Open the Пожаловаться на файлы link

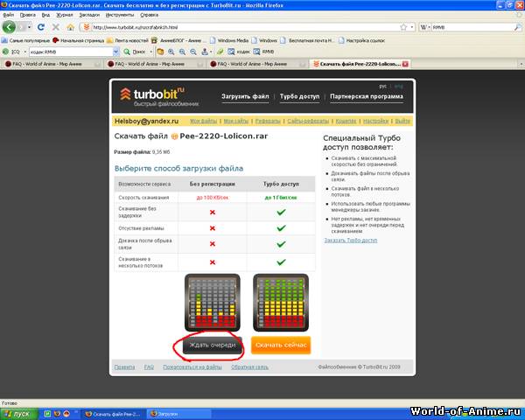[x=192, y=367]
